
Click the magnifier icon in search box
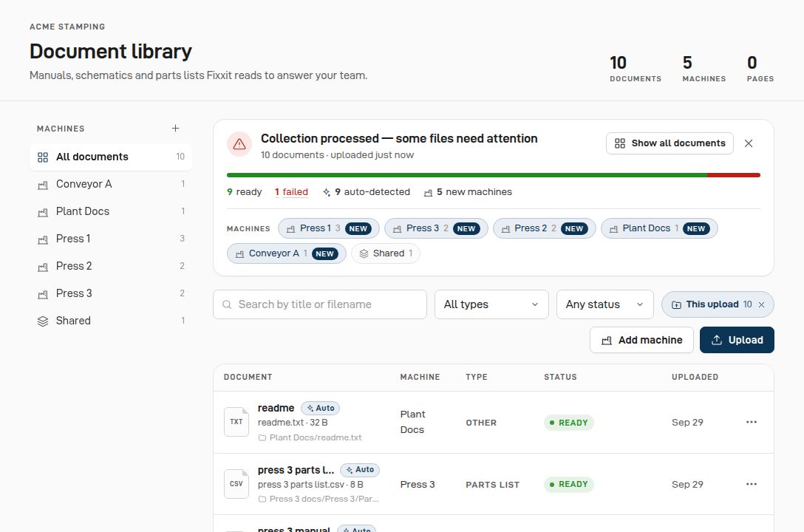227,304
